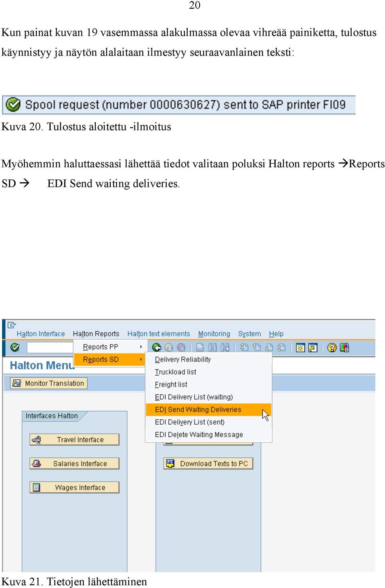This screenshot has height=588, width=385.
Task: Open the System menu
Action: click(249, 334)
